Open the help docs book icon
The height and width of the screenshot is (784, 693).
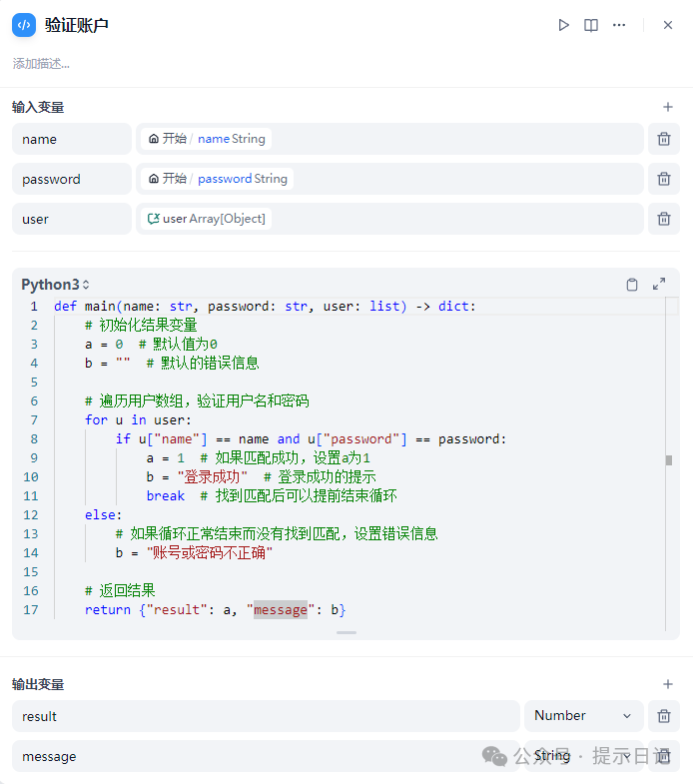pyautogui.click(x=591, y=25)
